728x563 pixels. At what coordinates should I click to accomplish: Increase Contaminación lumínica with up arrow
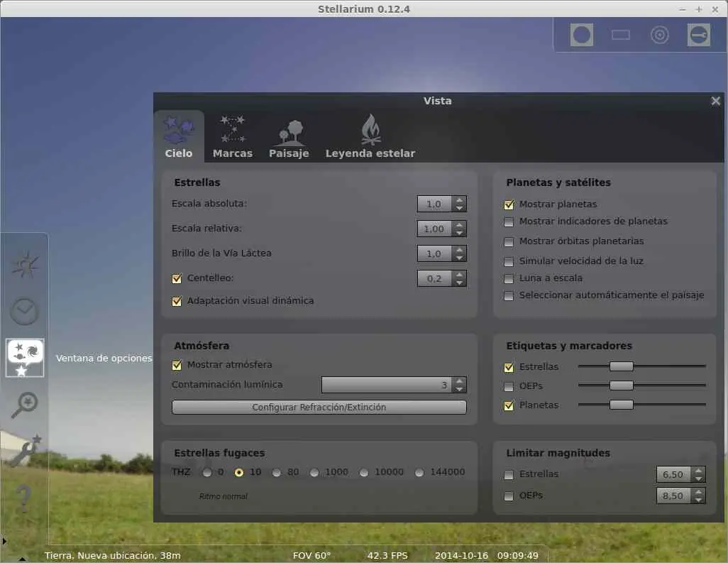(459, 381)
